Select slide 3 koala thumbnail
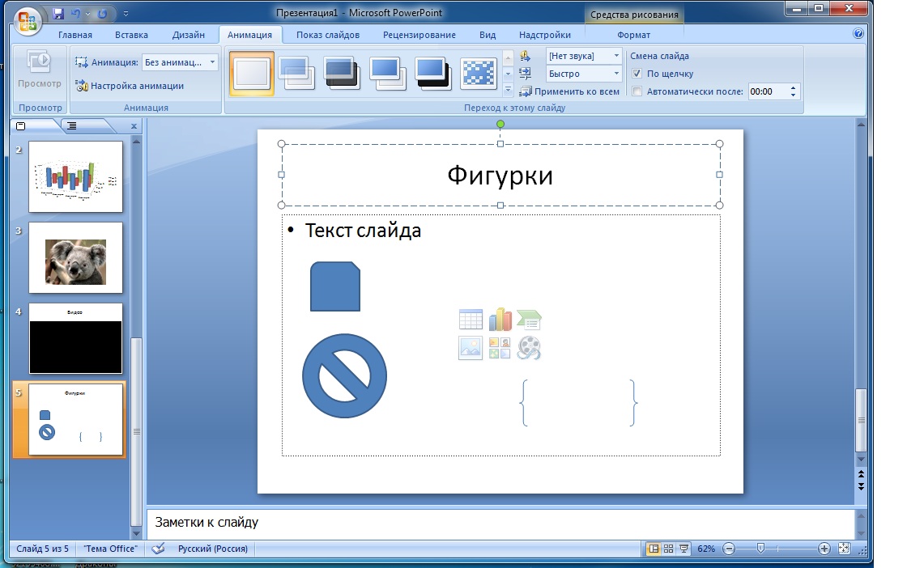The width and height of the screenshot is (924, 568). [x=75, y=256]
